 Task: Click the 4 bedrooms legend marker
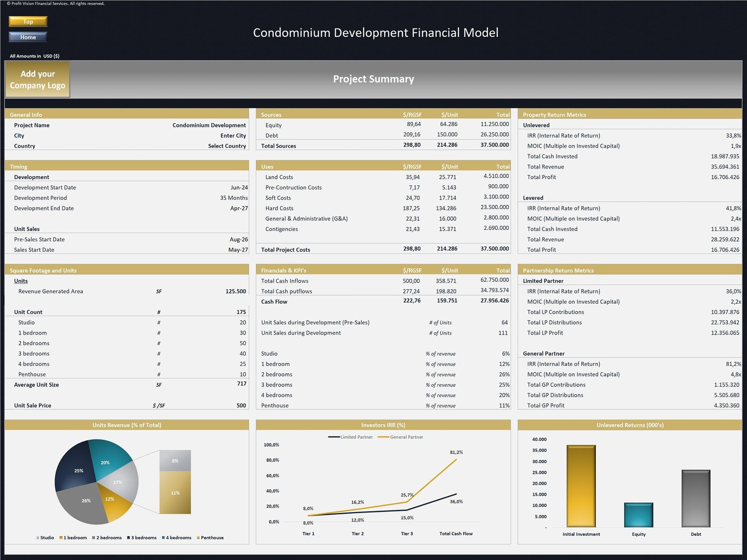(163, 538)
